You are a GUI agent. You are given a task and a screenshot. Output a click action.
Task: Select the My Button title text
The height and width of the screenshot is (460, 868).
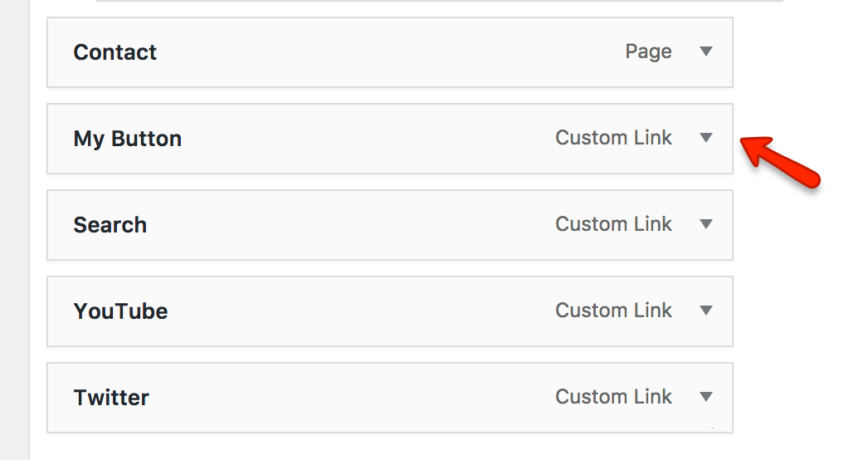(x=127, y=139)
